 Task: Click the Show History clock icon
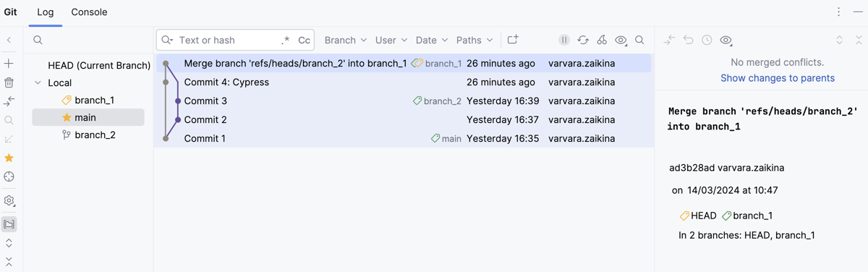(707, 41)
